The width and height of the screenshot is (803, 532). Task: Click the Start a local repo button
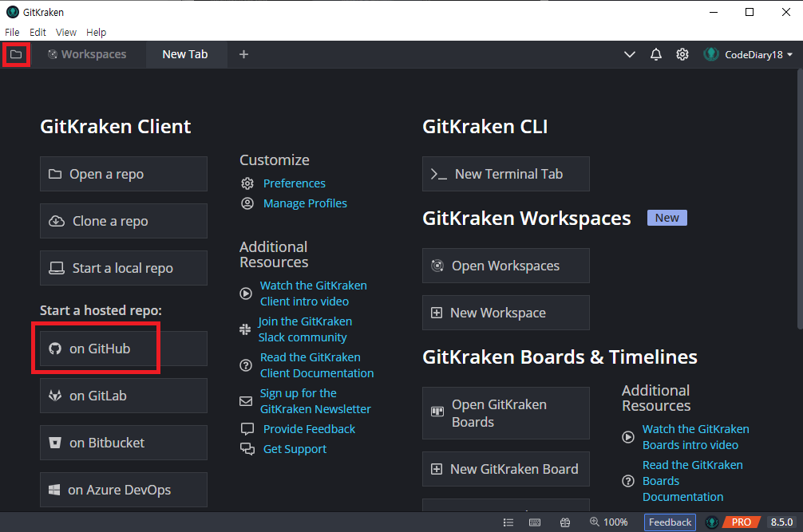[124, 268]
